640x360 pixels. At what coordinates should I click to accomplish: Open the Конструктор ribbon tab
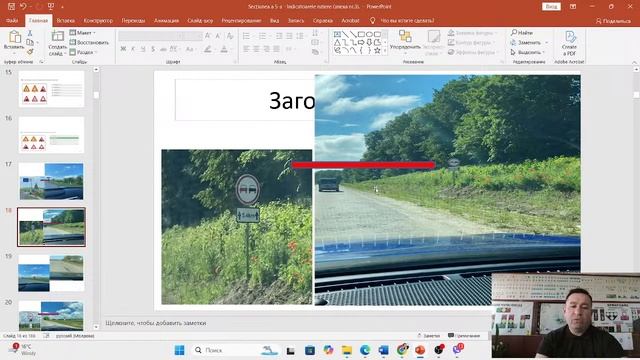coord(98,20)
